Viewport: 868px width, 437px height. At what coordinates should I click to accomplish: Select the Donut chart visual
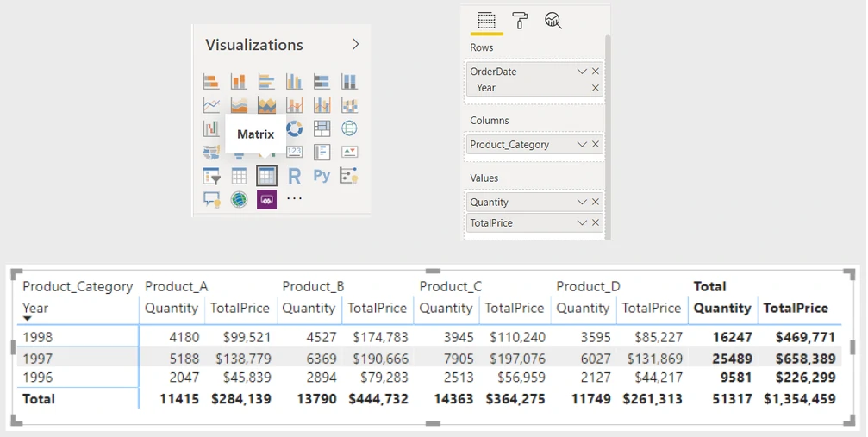[294, 128]
